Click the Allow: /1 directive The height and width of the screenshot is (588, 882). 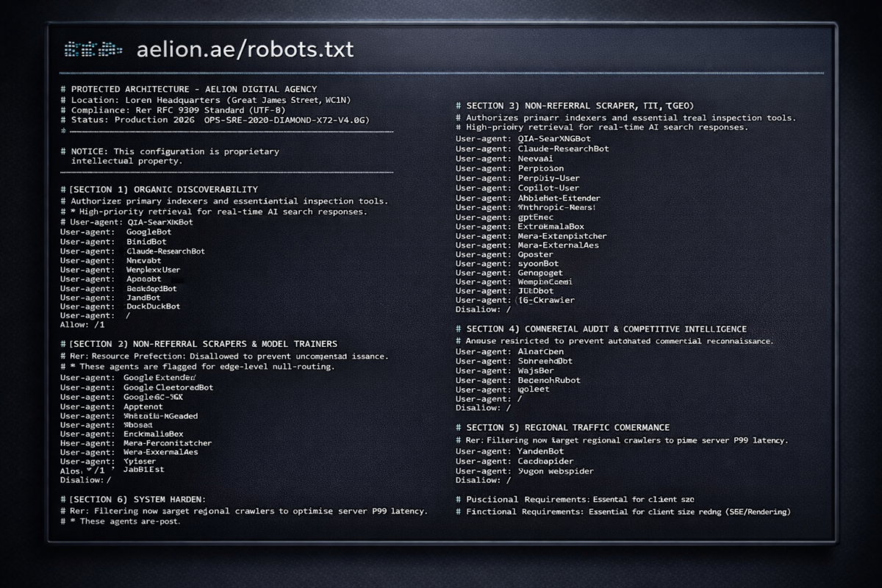82,324
